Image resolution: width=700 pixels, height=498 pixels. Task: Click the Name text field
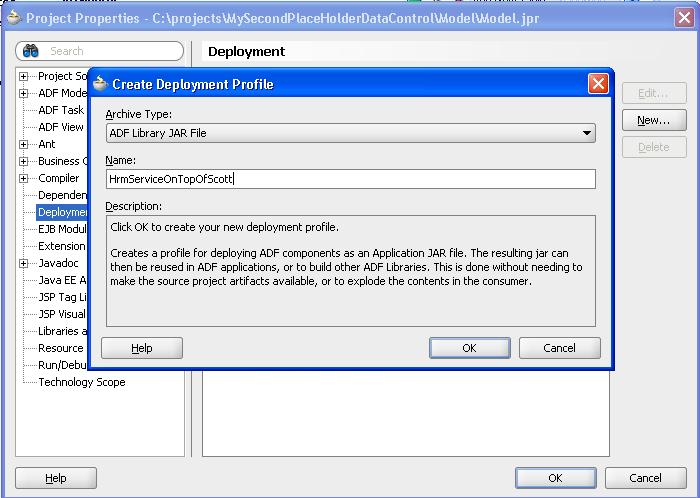pos(350,179)
